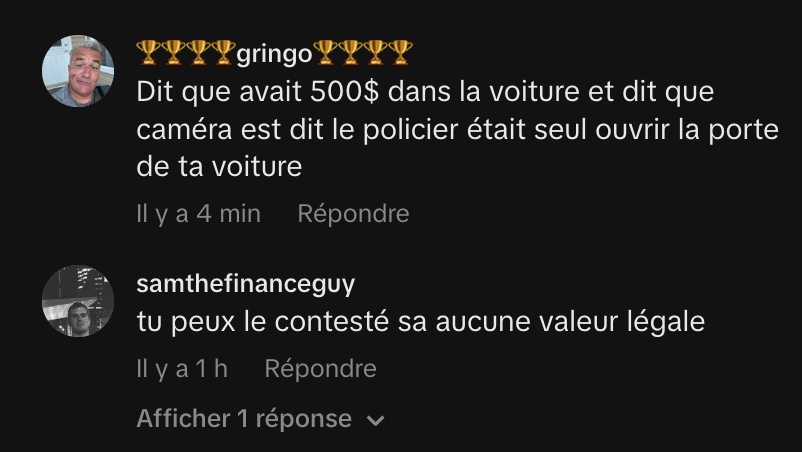Expand Afficher 1 réponse

260,419
